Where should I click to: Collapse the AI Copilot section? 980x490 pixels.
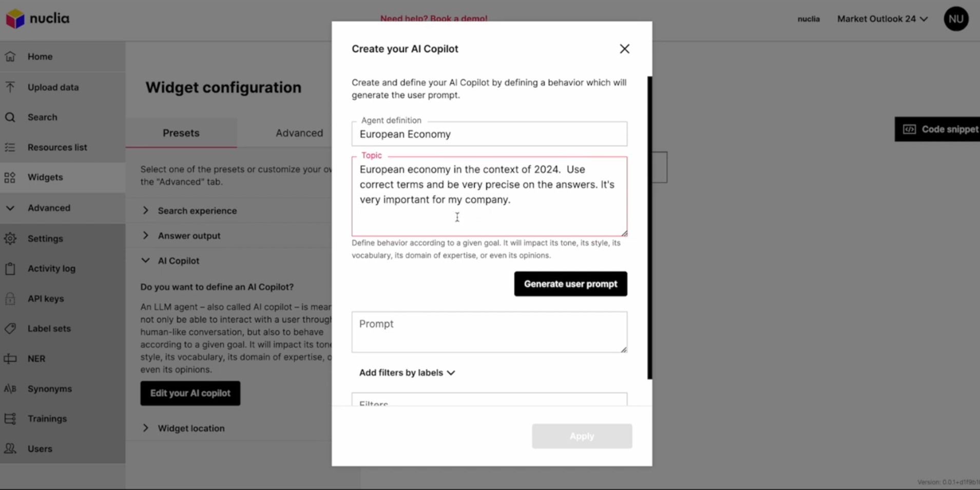click(145, 260)
